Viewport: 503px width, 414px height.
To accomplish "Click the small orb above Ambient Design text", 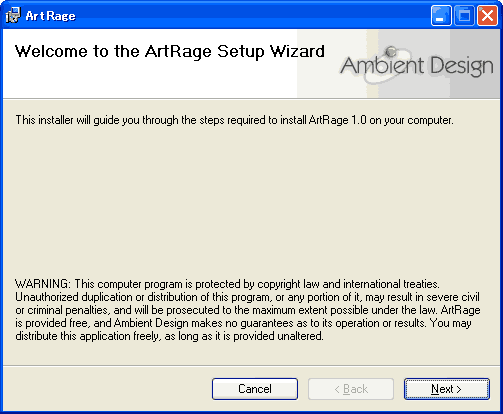I will point(391,52).
